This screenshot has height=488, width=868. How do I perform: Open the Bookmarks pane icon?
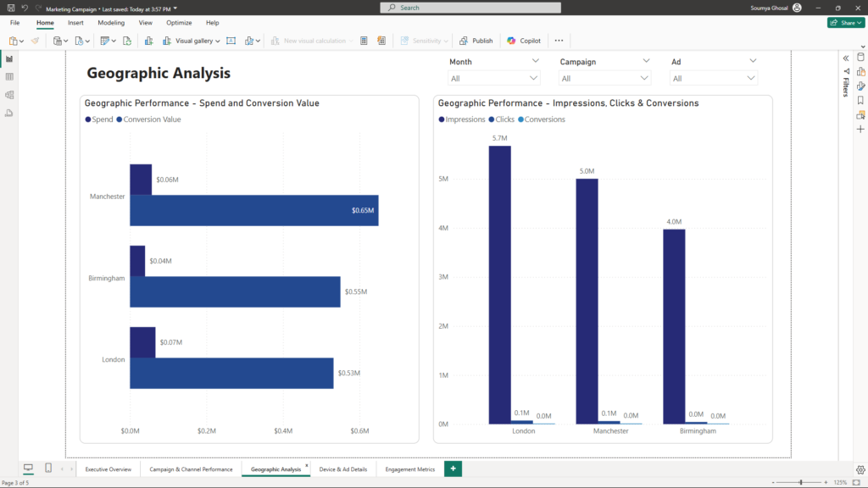860,100
